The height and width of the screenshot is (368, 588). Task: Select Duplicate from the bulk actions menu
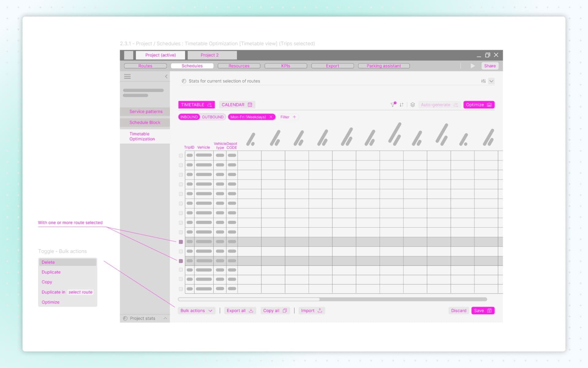(51, 272)
